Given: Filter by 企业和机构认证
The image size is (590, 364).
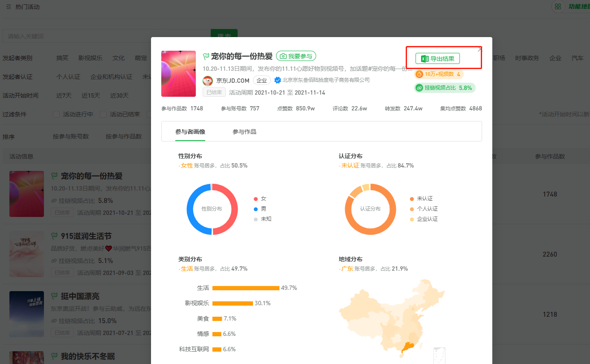Looking at the screenshot, I should click(x=111, y=77).
